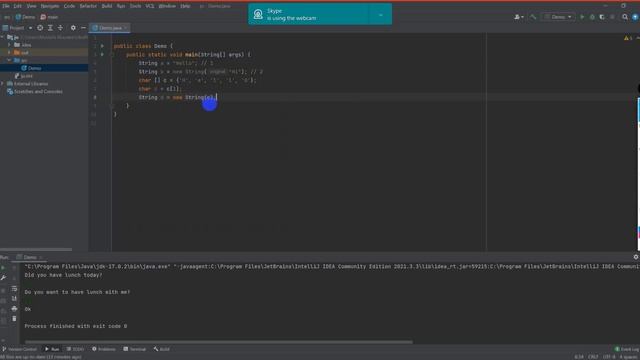Click the Run tool window button at bottom
Viewport: 640px width, 360px height.
52,349
